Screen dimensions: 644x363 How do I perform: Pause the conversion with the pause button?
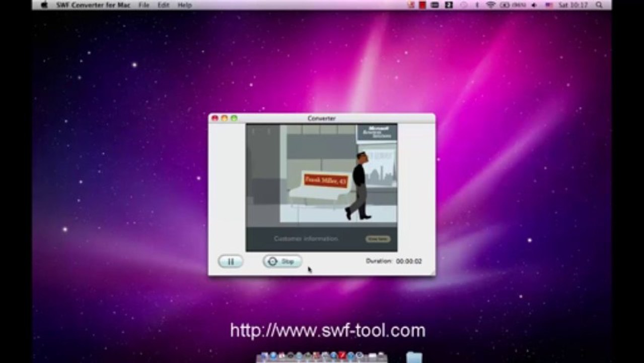(231, 261)
